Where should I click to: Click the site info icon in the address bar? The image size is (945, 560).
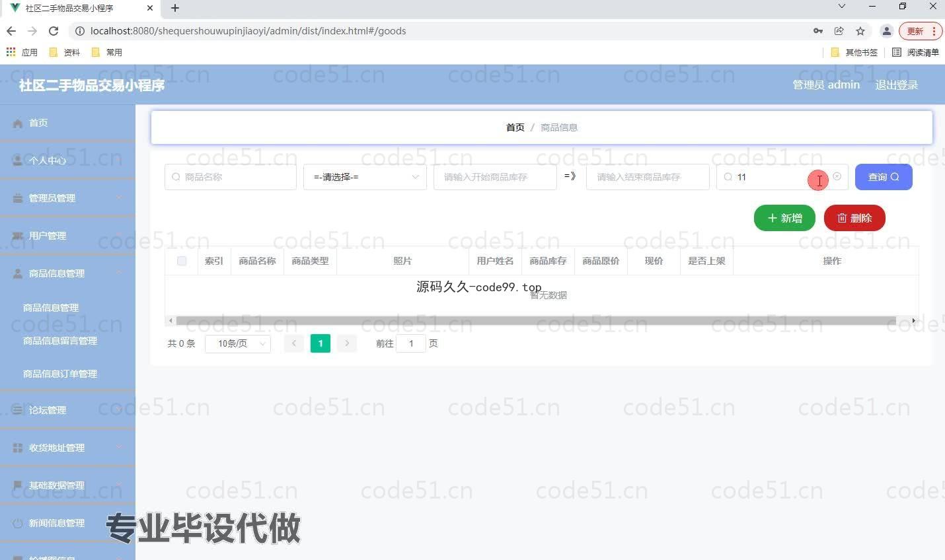tap(79, 31)
